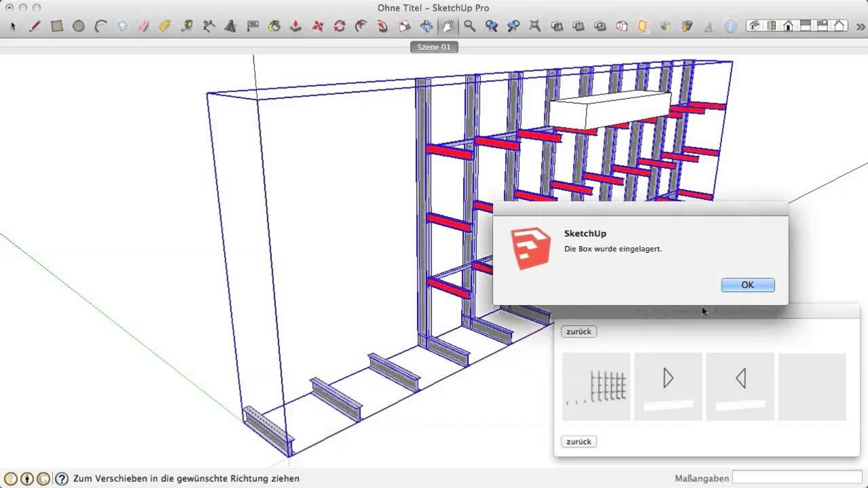This screenshot has height=488, width=868.
Task: Pick the 3D Text tool
Action: pos(231,26)
